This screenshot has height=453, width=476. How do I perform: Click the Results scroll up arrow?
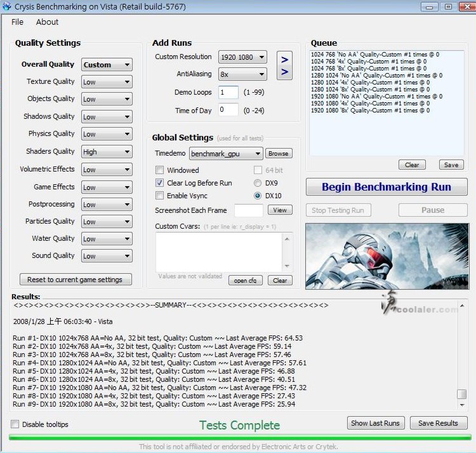click(x=462, y=306)
